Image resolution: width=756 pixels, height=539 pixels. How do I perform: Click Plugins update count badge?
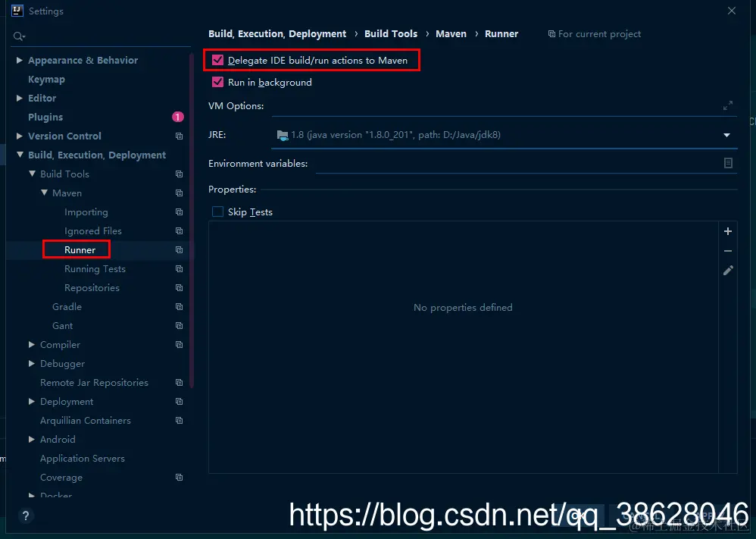(x=178, y=117)
